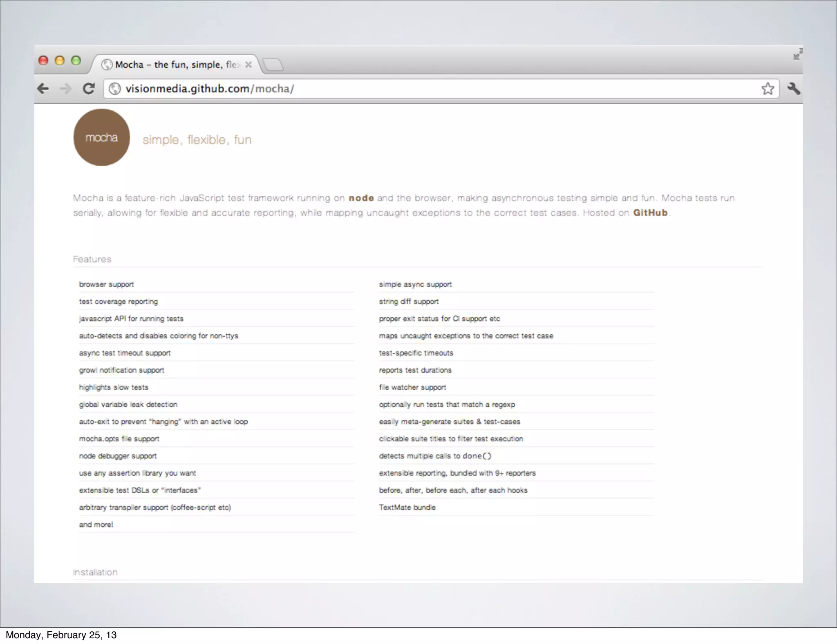This screenshot has height=644, width=837.
Task: Reload the page with refresh icon
Action: coord(89,89)
